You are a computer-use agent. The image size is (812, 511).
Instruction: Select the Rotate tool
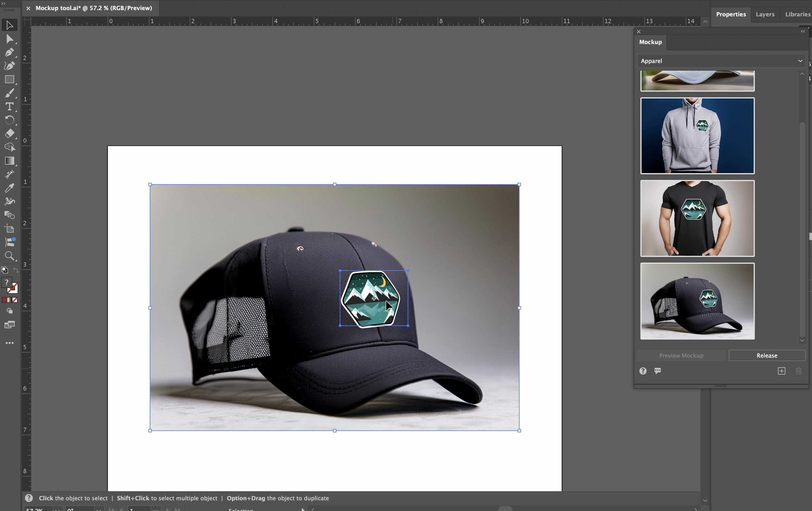(9, 120)
